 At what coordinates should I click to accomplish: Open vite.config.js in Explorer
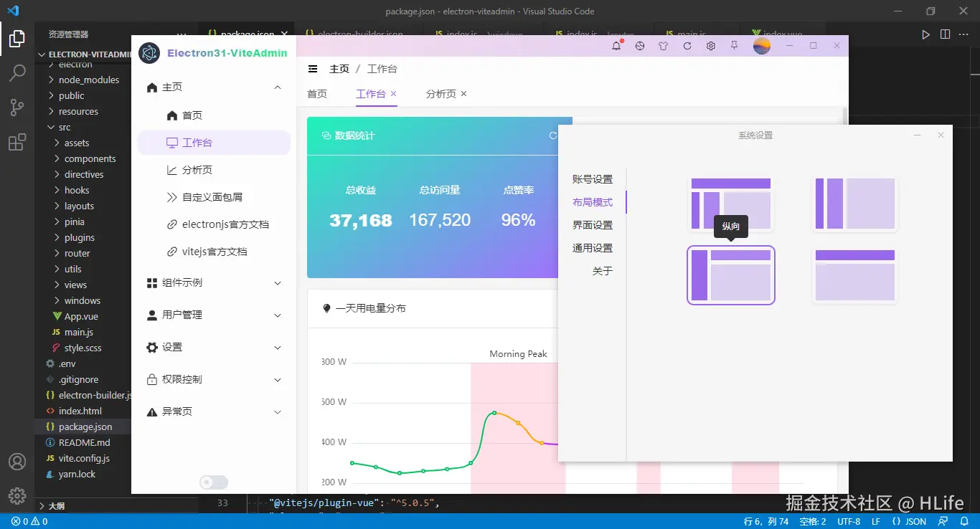pos(83,458)
